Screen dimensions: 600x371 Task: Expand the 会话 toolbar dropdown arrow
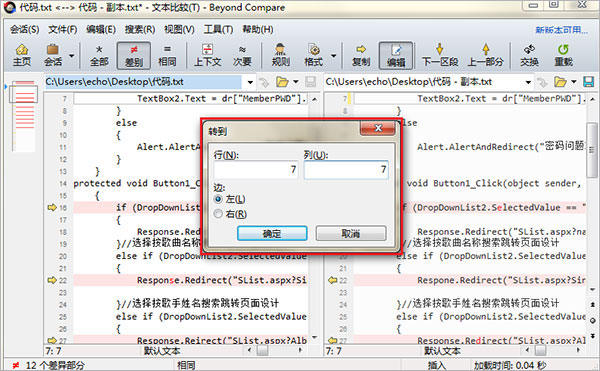click(x=72, y=56)
